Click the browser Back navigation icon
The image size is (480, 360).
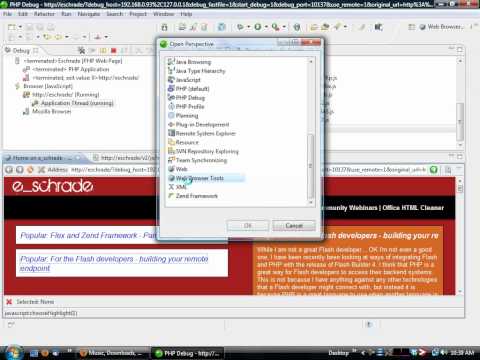tap(9, 170)
